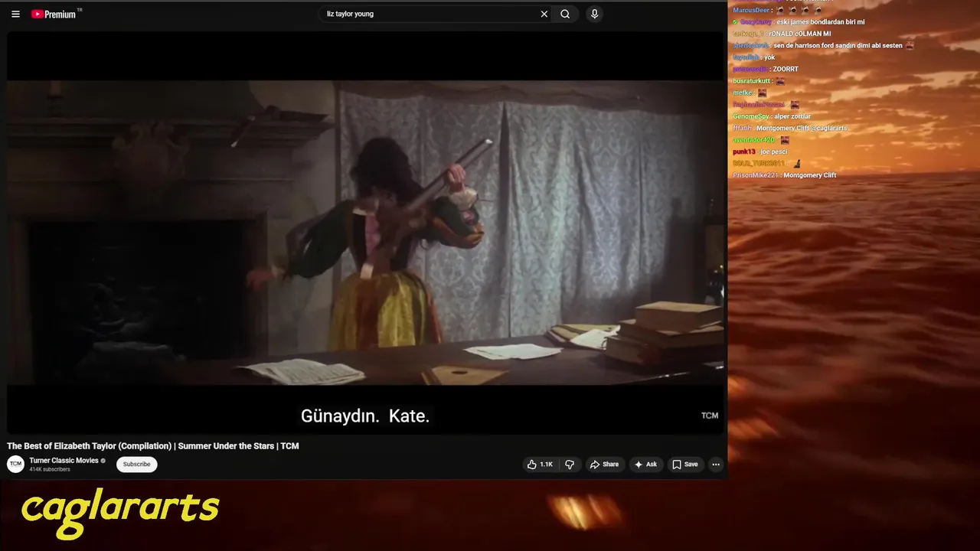Click the video player area
Screen dimensions: 980x551
point(366,233)
